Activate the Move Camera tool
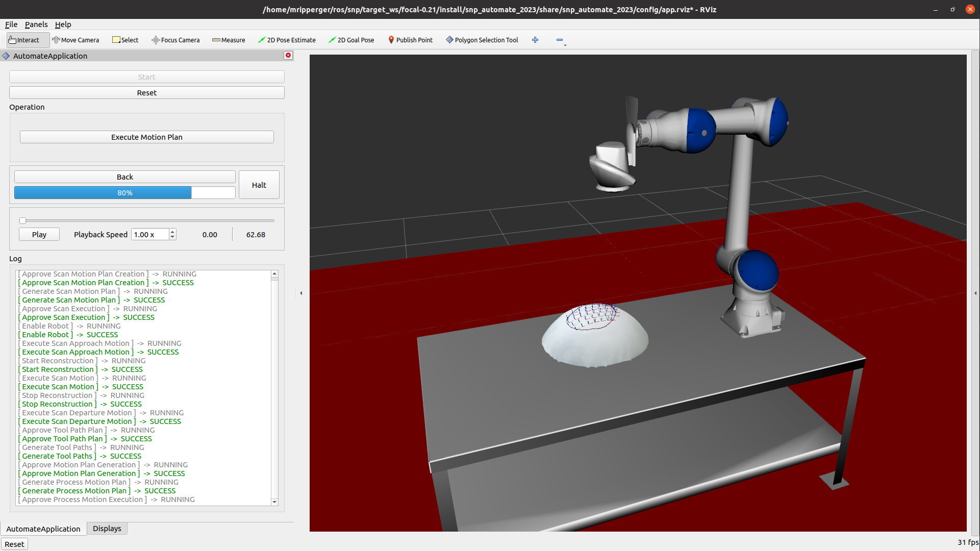 (76, 40)
